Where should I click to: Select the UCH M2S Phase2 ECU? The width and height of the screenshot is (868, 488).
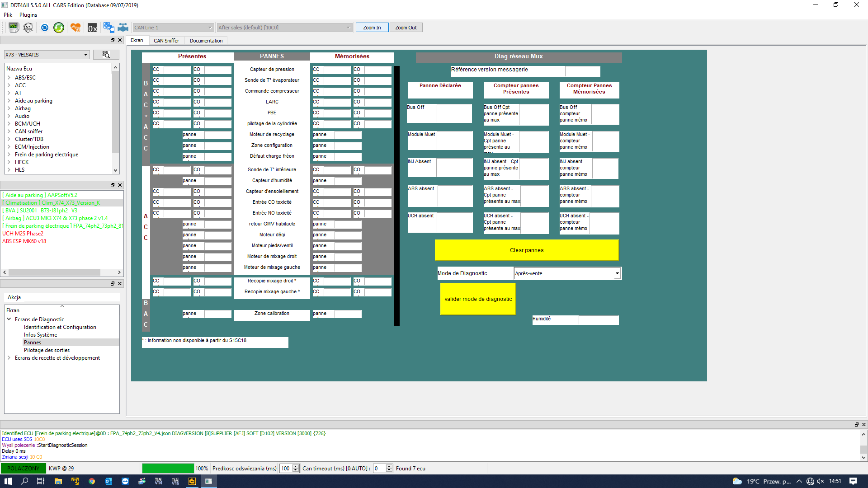23,234
